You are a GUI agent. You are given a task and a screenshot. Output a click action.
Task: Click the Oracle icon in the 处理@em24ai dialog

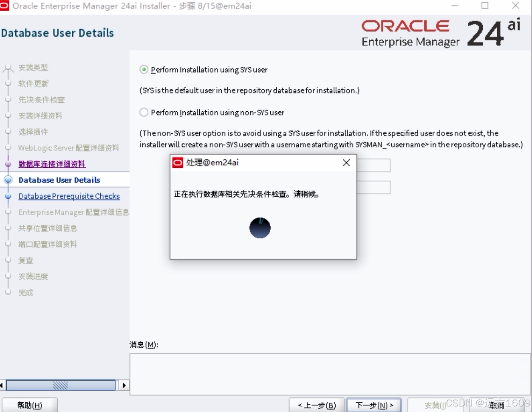coord(178,163)
